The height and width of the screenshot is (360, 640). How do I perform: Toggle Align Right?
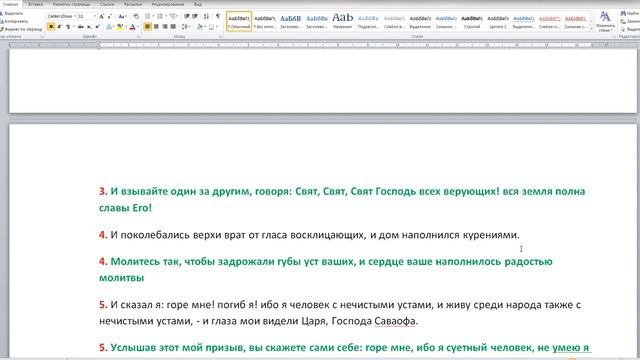click(165, 27)
